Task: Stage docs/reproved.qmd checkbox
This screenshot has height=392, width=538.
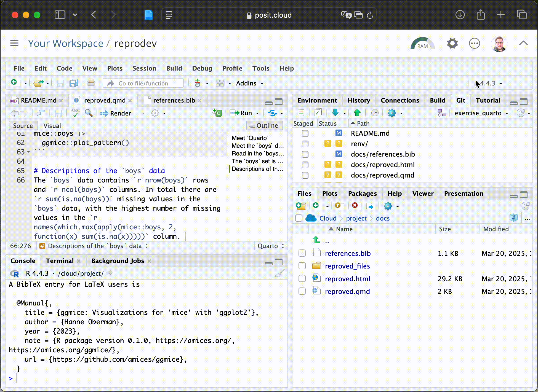Action: click(x=305, y=175)
